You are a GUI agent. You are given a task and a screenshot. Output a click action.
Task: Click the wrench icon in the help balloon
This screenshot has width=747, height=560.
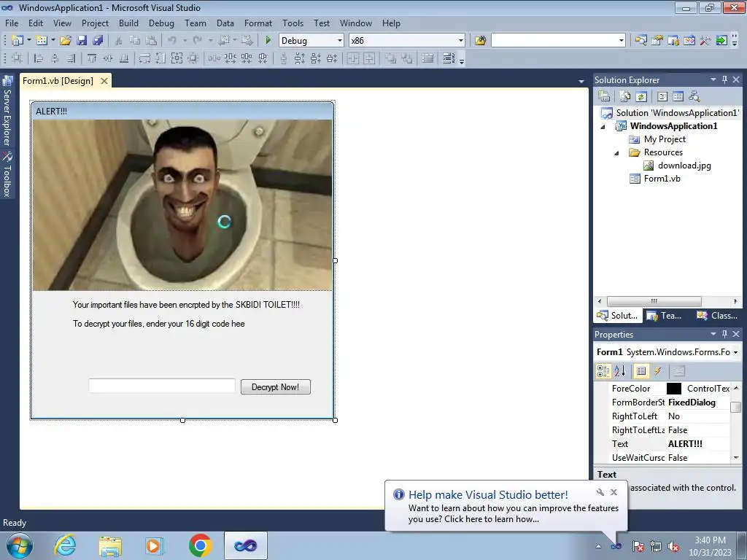pos(600,492)
